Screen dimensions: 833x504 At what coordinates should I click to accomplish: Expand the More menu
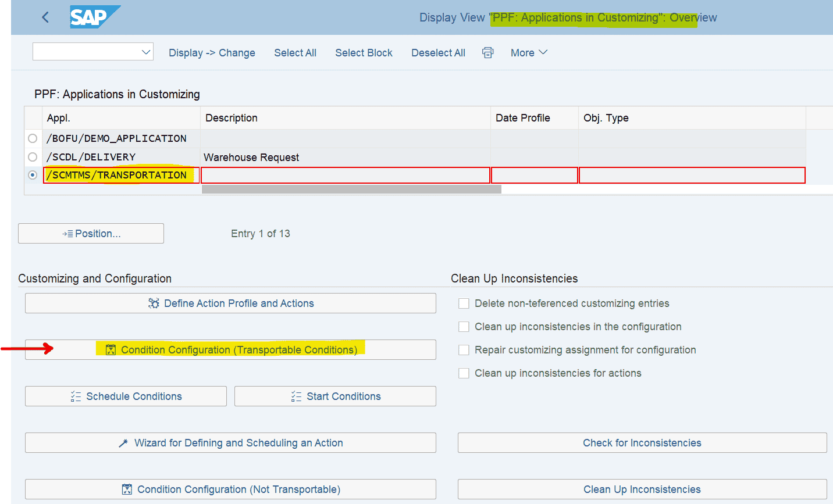(x=528, y=52)
